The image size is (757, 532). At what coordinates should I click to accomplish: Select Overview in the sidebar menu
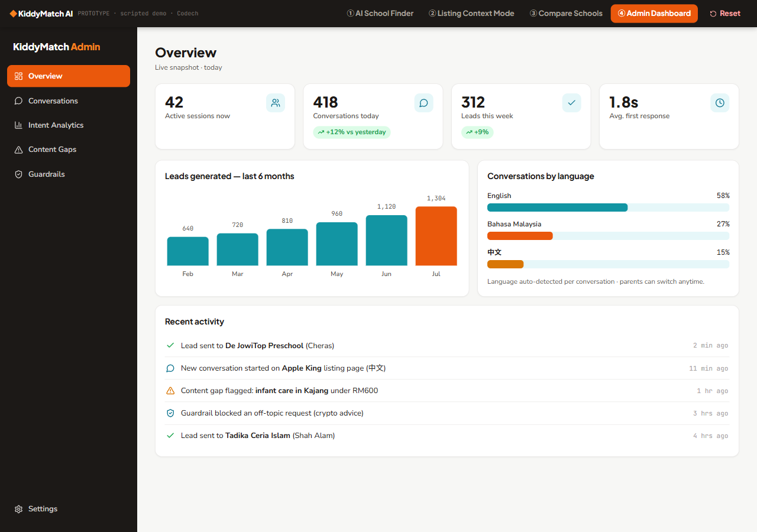tap(69, 76)
